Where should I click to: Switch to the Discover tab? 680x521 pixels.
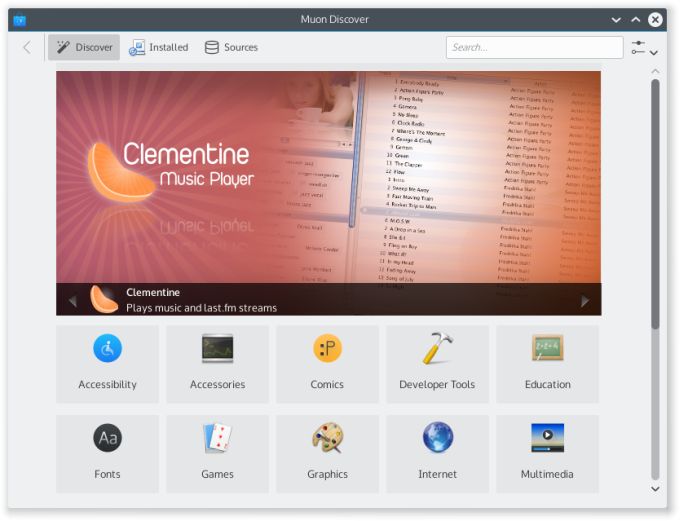tap(84, 47)
